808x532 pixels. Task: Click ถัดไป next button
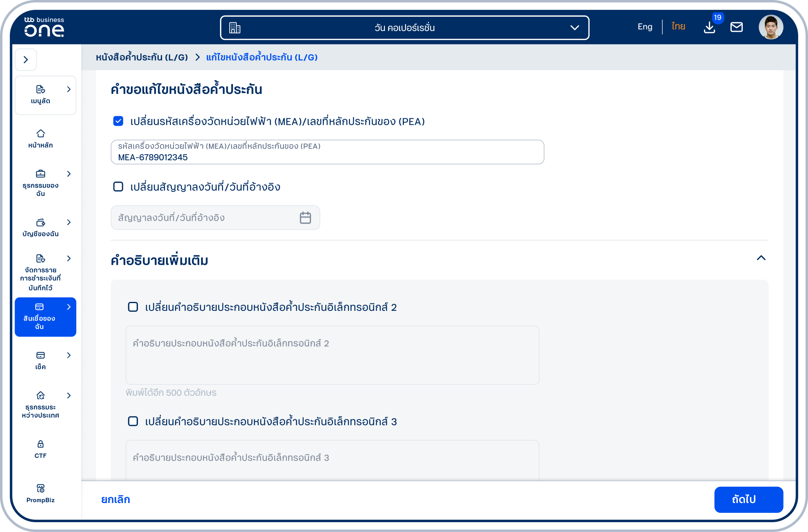click(748, 499)
